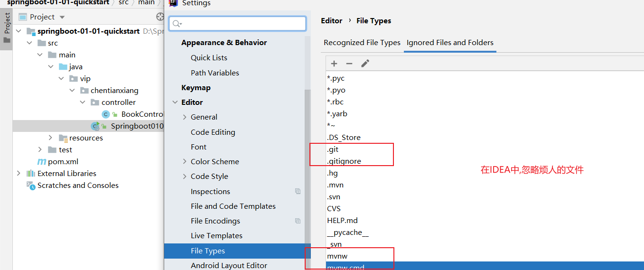Image resolution: width=644 pixels, height=270 pixels.
Task: Expand the Color Scheme settings section
Action: tap(185, 162)
